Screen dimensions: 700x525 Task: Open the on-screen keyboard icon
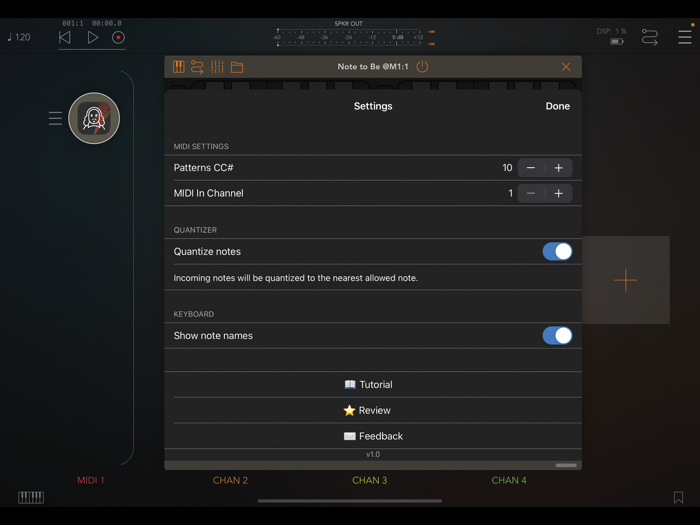[x=31, y=497]
